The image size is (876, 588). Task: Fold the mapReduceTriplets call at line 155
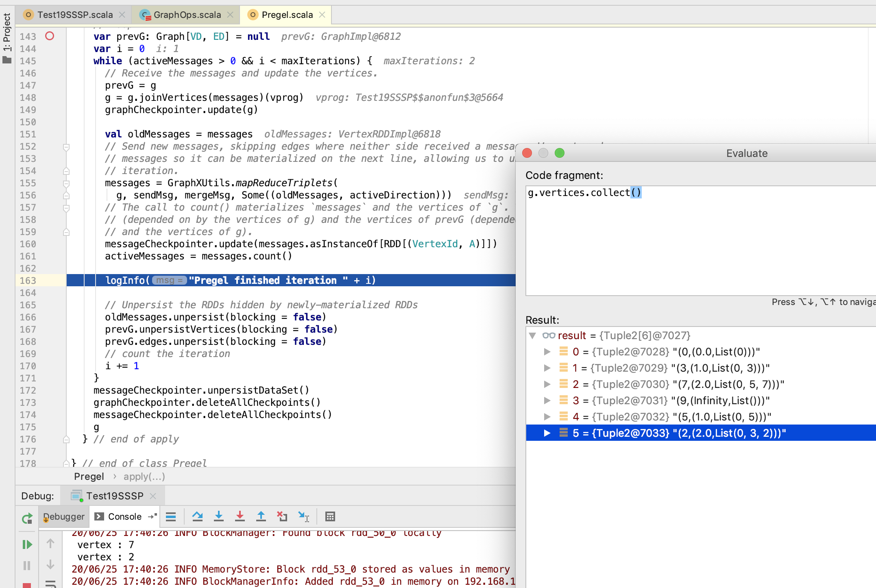(66, 183)
